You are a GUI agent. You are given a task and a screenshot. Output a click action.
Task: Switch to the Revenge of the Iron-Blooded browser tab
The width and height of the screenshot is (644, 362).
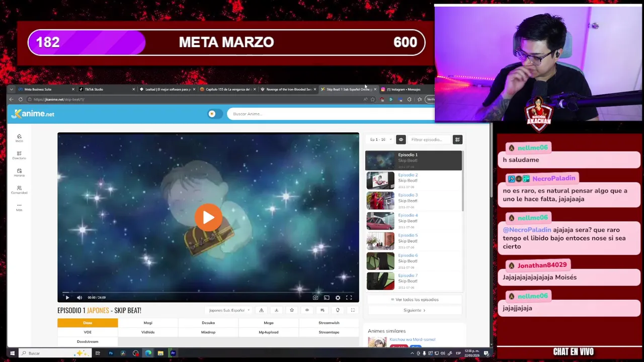pos(288,89)
